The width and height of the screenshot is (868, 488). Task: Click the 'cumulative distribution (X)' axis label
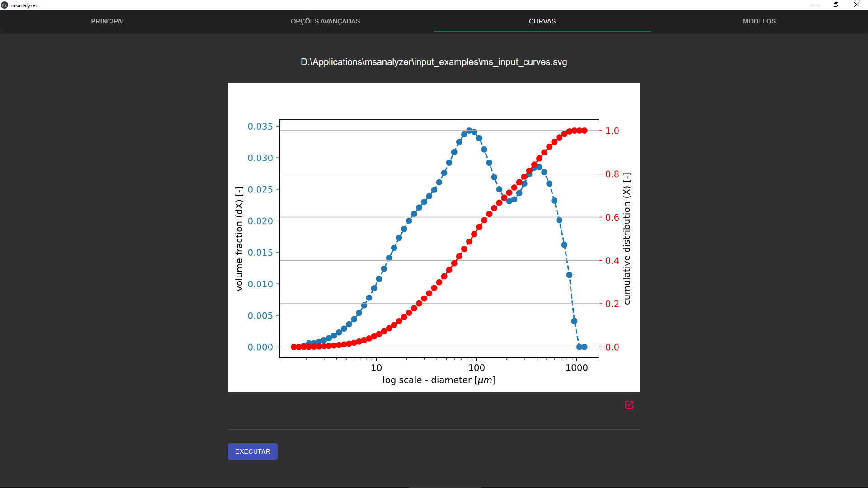coord(627,239)
